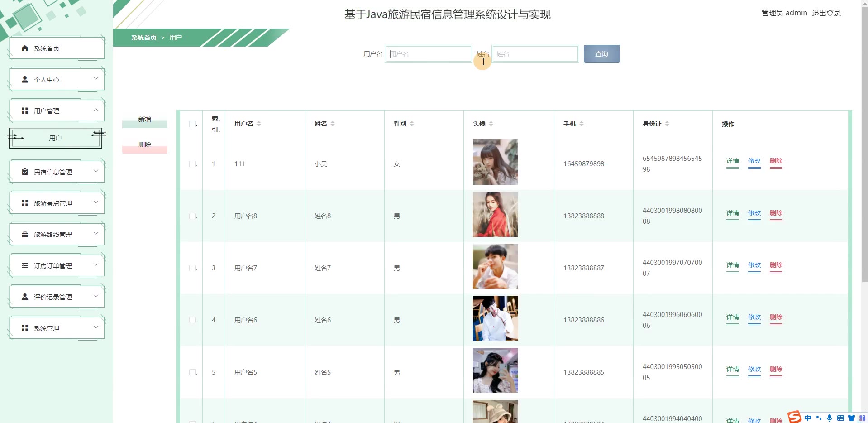Click the person icon beside 个人中心
The height and width of the screenshot is (423, 868).
[25, 79]
